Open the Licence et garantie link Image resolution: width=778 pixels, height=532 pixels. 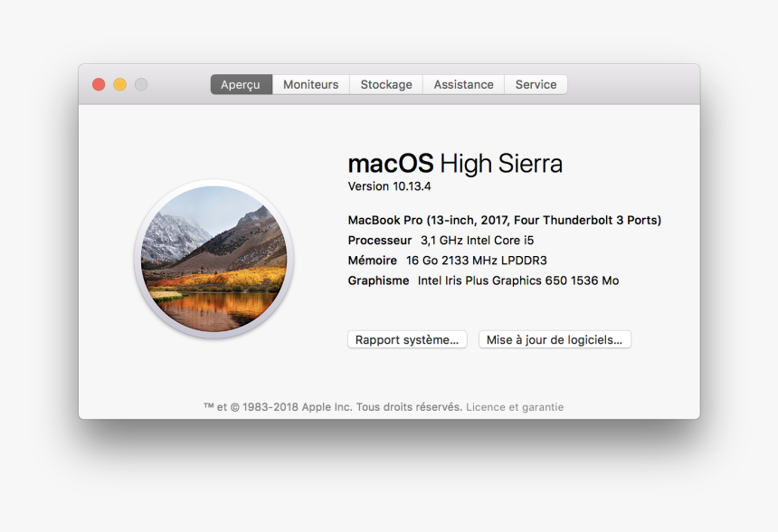[x=515, y=407]
